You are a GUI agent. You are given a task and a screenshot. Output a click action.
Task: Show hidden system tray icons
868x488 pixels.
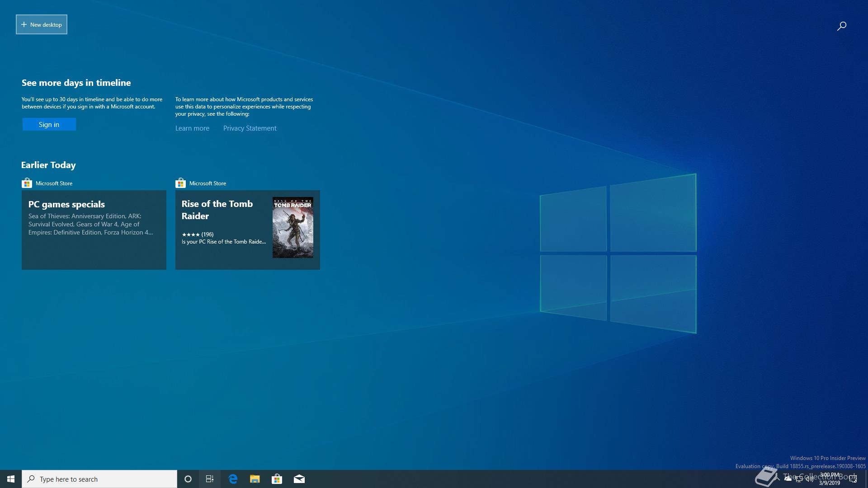point(777,479)
